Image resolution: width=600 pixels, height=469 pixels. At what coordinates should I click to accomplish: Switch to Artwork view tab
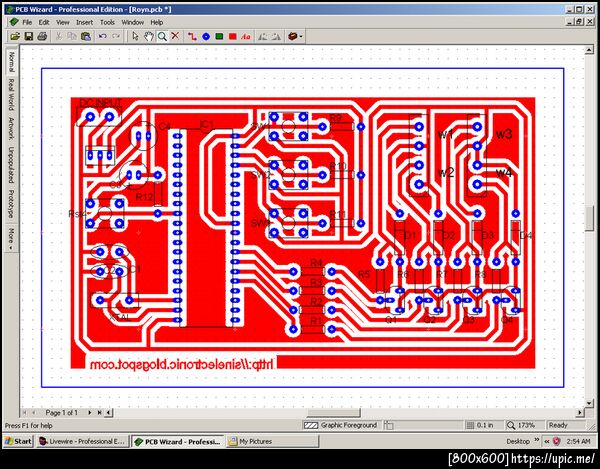click(11, 128)
